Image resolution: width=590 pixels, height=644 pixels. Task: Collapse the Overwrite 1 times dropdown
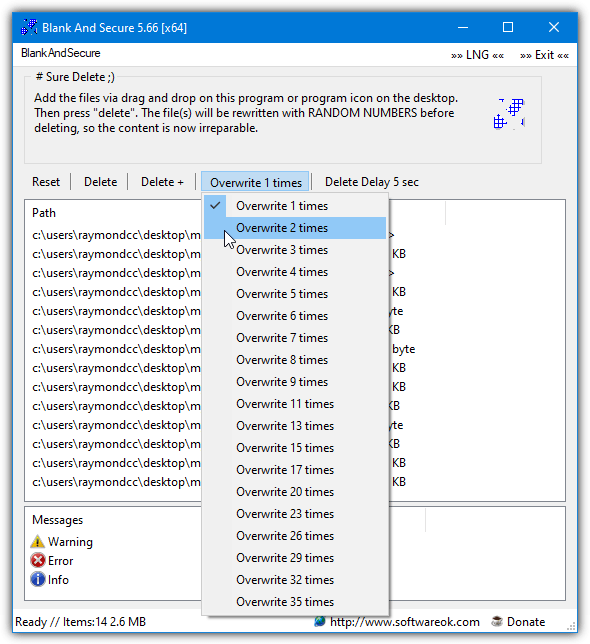256,182
